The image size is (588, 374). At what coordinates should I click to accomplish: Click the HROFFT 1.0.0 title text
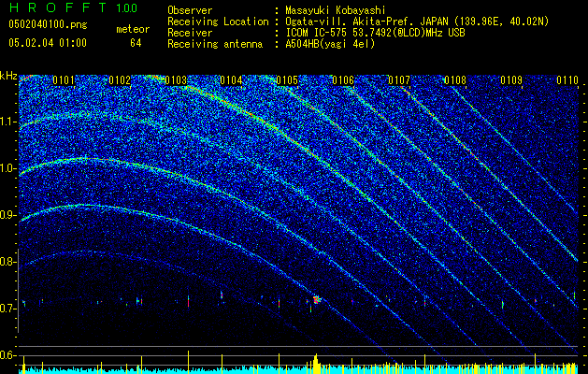point(73,7)
